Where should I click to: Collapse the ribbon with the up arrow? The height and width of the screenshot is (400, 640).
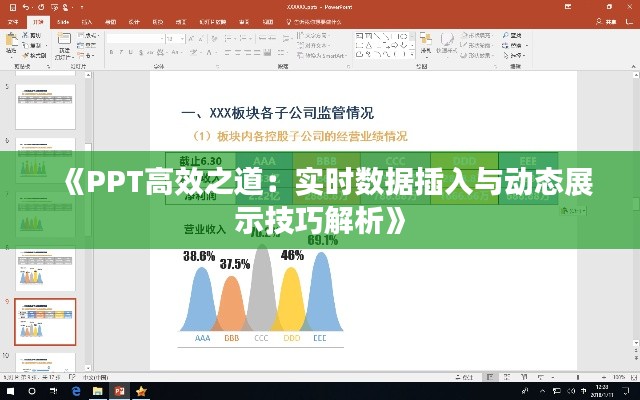[x=633, y=67]
